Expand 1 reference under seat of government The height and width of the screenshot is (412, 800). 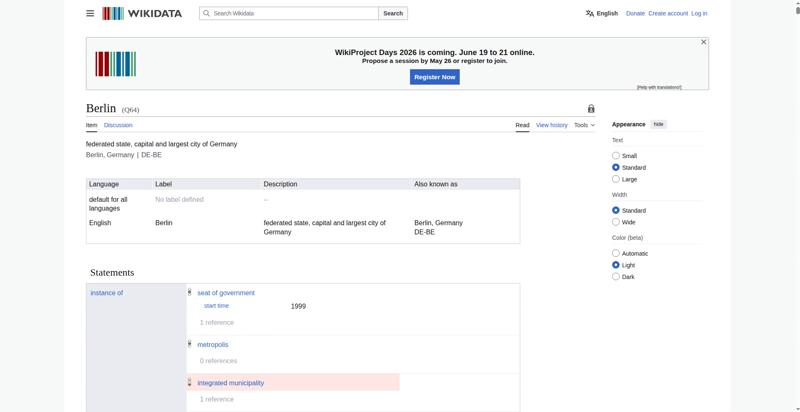point(217,322)
